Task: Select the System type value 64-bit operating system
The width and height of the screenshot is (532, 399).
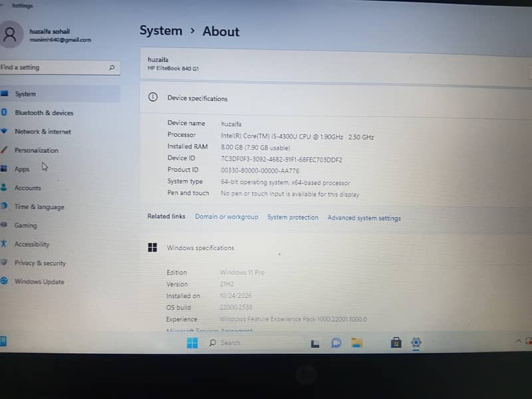Action: 285,182
